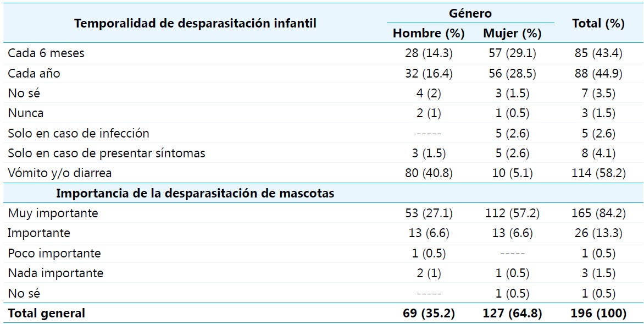Select the "Muy importante" row label
This screenshot has width=644, height=324.
(53, 213)
